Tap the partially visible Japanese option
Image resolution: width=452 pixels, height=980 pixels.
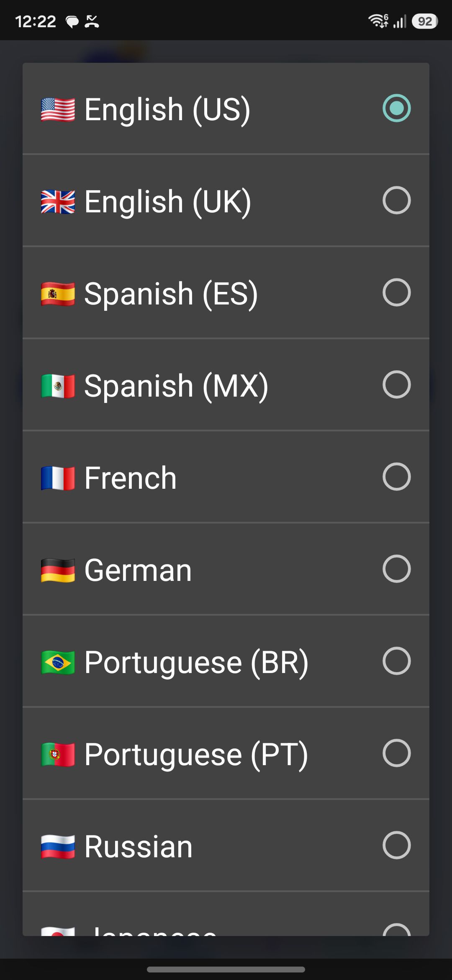pyautogui.click(x=226, y=914)
